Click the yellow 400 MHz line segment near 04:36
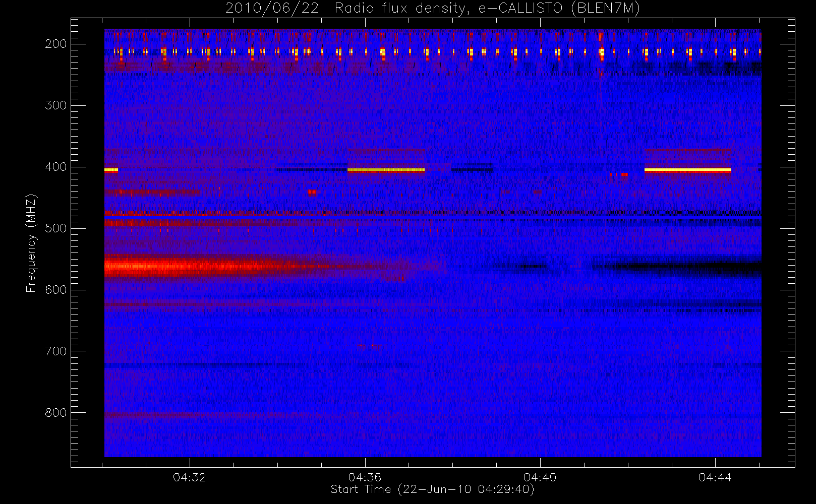Image resolution: width=816 pixels, height=504 pixels. [386, 170]
